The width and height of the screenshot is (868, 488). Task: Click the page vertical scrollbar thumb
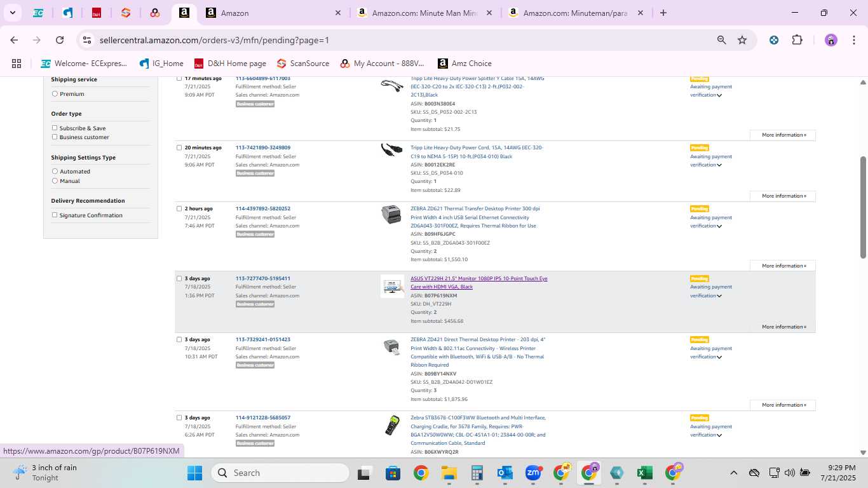[863, 207]
